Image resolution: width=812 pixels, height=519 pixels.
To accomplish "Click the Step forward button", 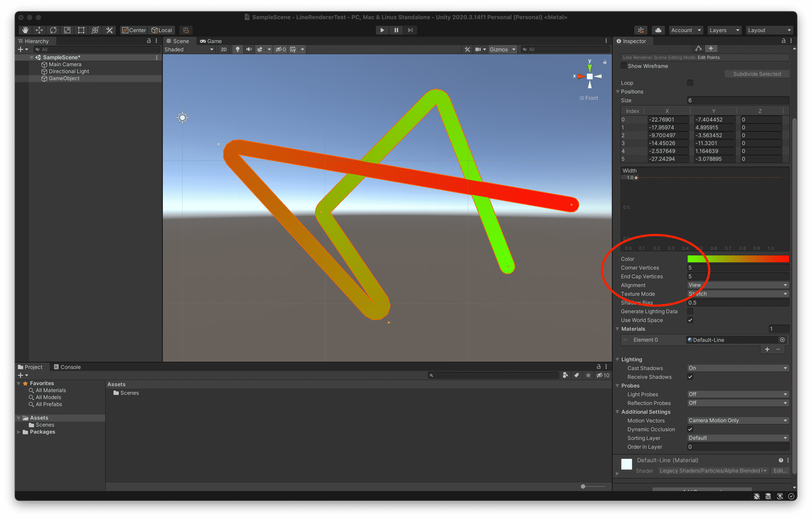I will coord(410,30).
